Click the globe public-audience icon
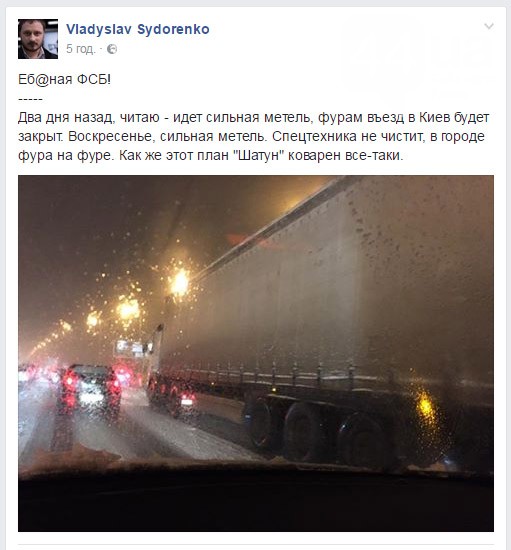Viewport: 511px width, 550px height. coord(112,49)
